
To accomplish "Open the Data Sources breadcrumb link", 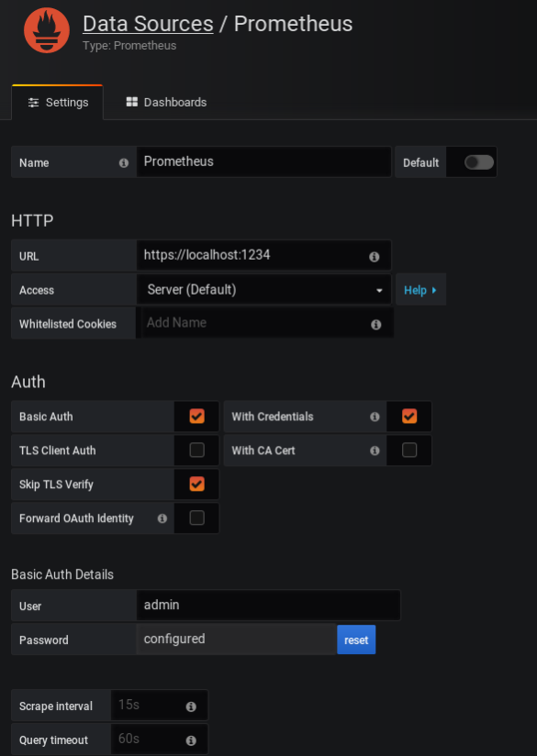I will click(x=148, y=24).
